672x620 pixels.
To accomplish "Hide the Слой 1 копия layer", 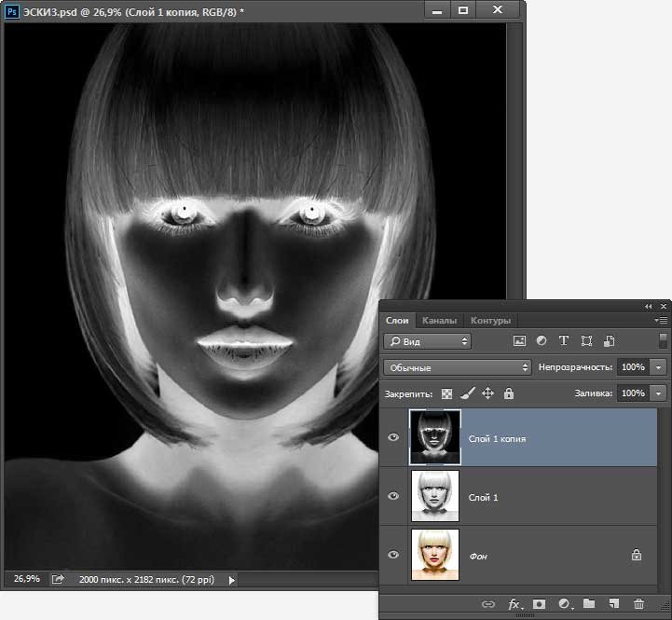I will (x=393, y=437).
